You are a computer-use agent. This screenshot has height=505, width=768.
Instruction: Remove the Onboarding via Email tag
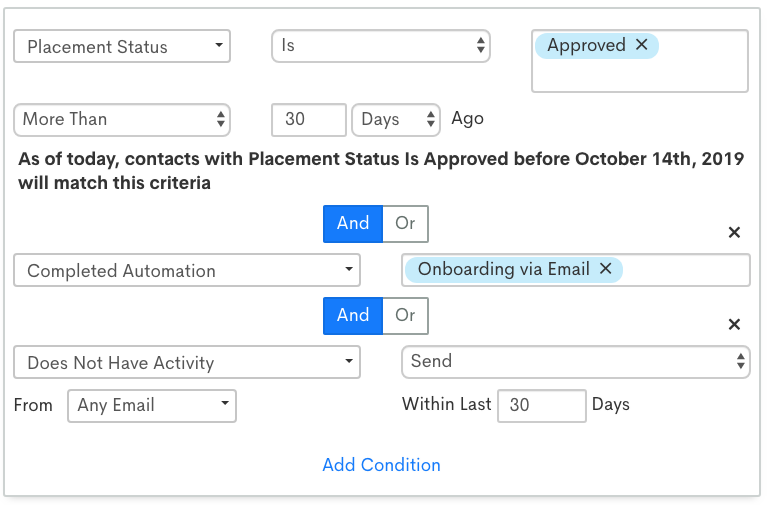point(605,269)
